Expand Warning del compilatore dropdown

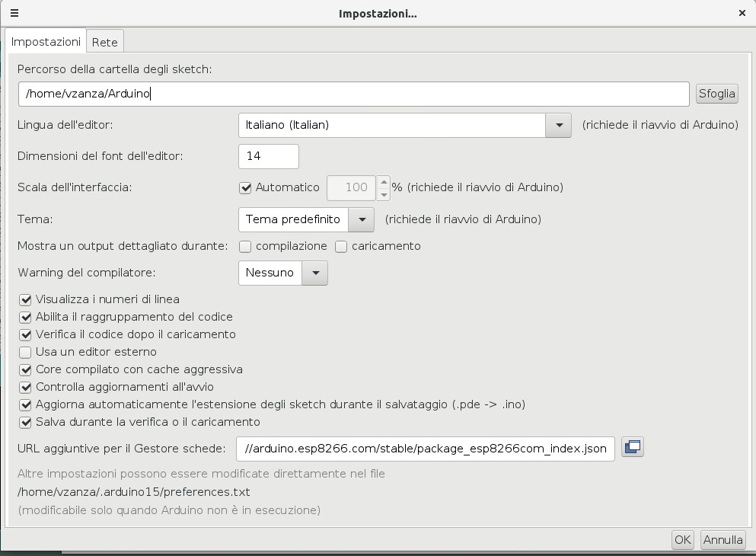coord(315,273)
